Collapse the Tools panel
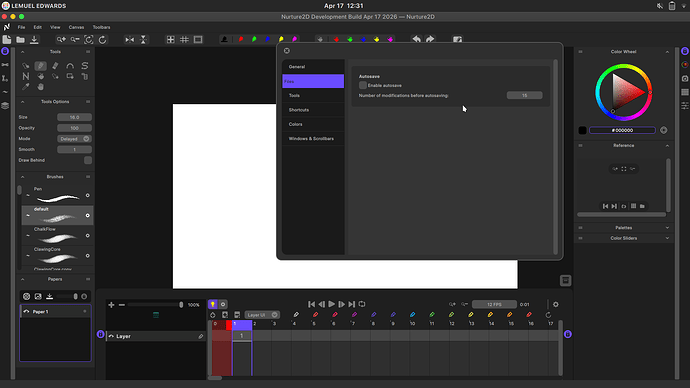690x388 pixels. pos(22,52)
